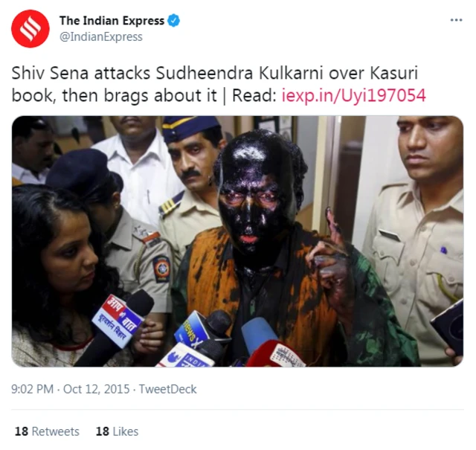476x450 pixels.
Task: Open the three-dot more options menu
Action: pyautogui.click(x=456, y=20)
